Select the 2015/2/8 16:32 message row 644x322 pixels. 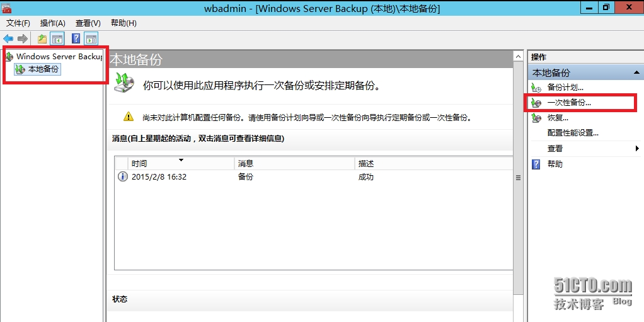coord(314,177)
